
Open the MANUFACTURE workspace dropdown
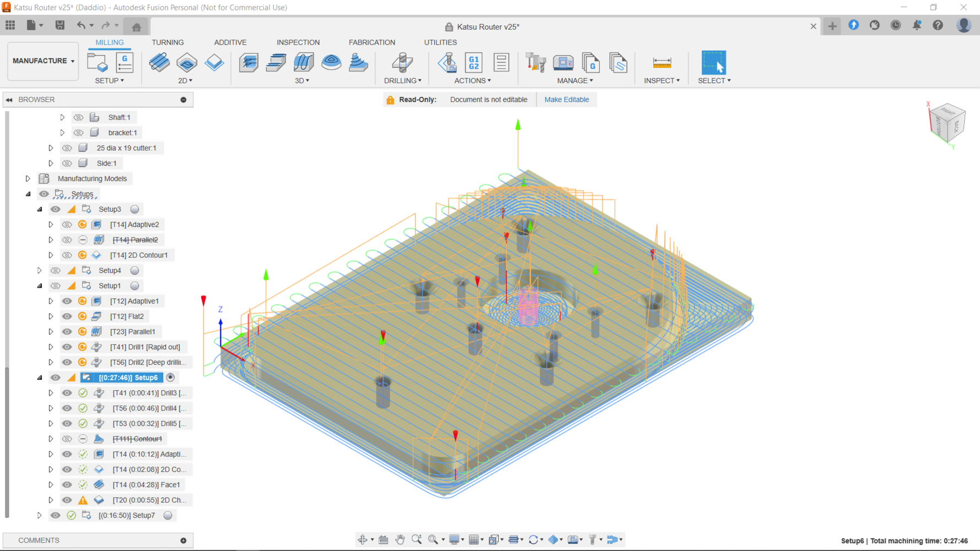point(43,61)
